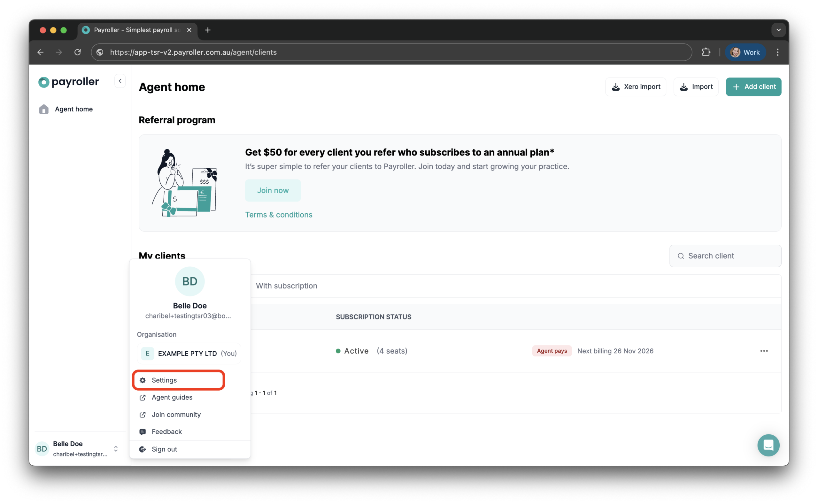818x504 pixels.
Task: Go forward in browser history
Action: tap(59, 52)
